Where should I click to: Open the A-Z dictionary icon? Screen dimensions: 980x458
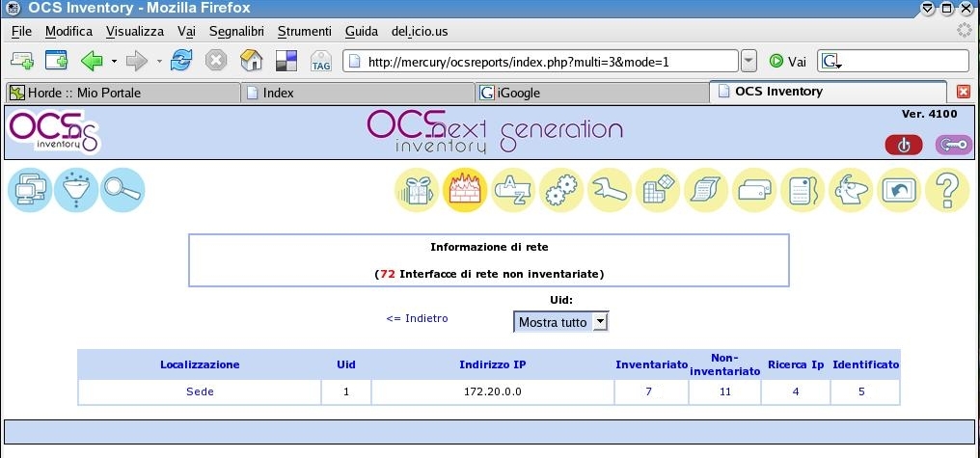click(514, 191)
